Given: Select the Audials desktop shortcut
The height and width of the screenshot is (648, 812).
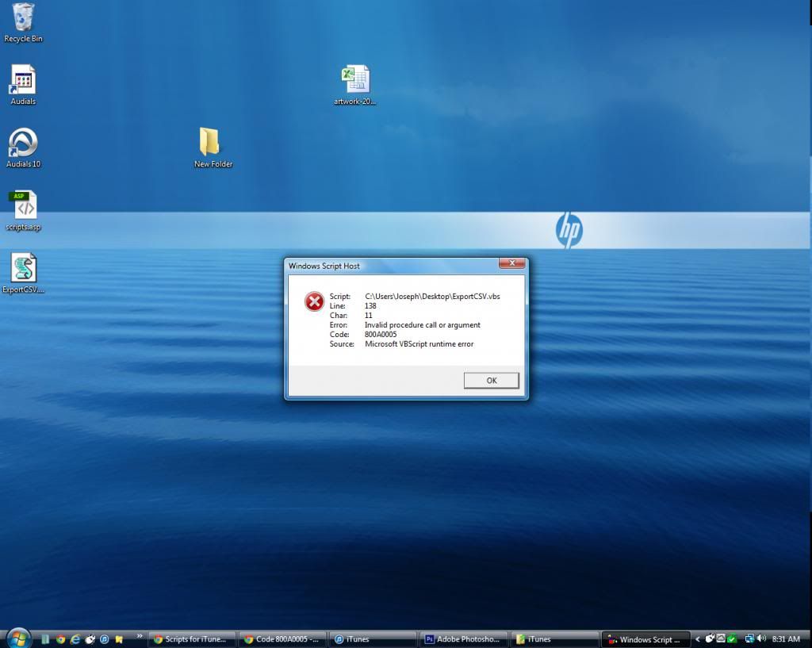Looking at the screenshot, I should (23, 81).
